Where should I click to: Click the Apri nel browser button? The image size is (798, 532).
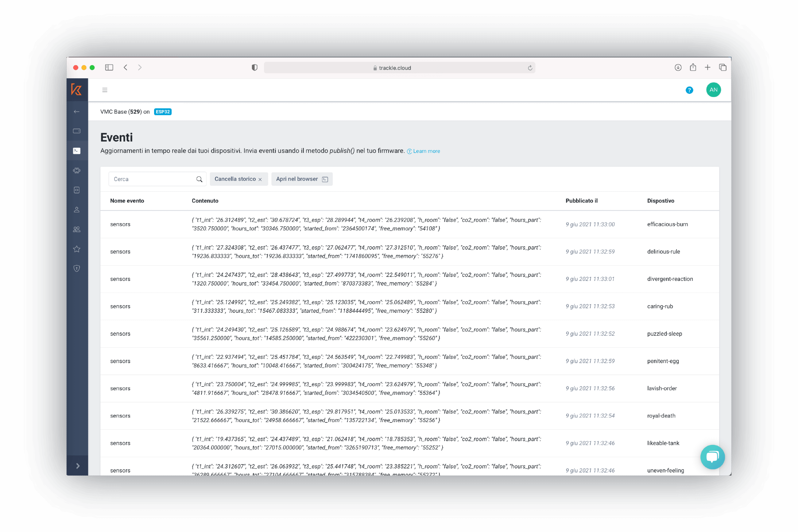pos(302,179)
